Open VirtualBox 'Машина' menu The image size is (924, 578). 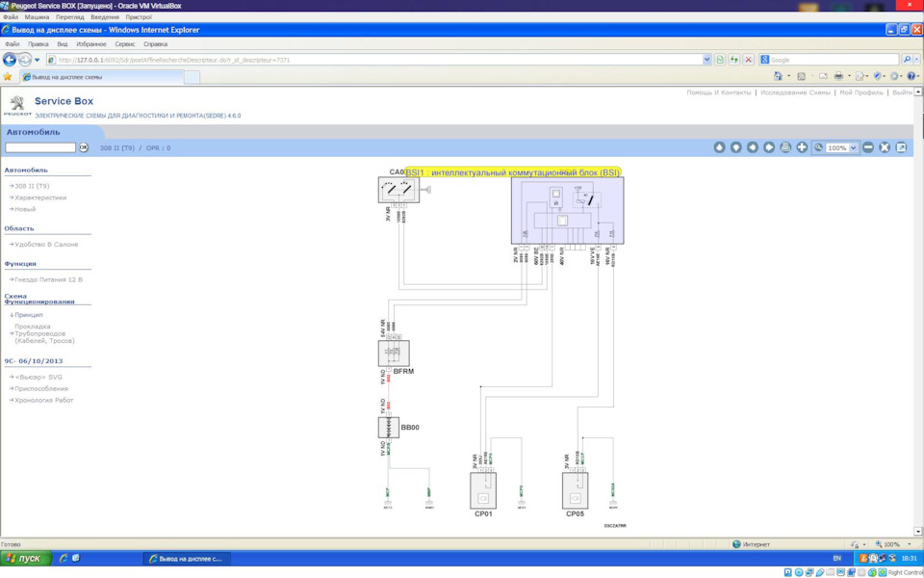pos(38,17)
